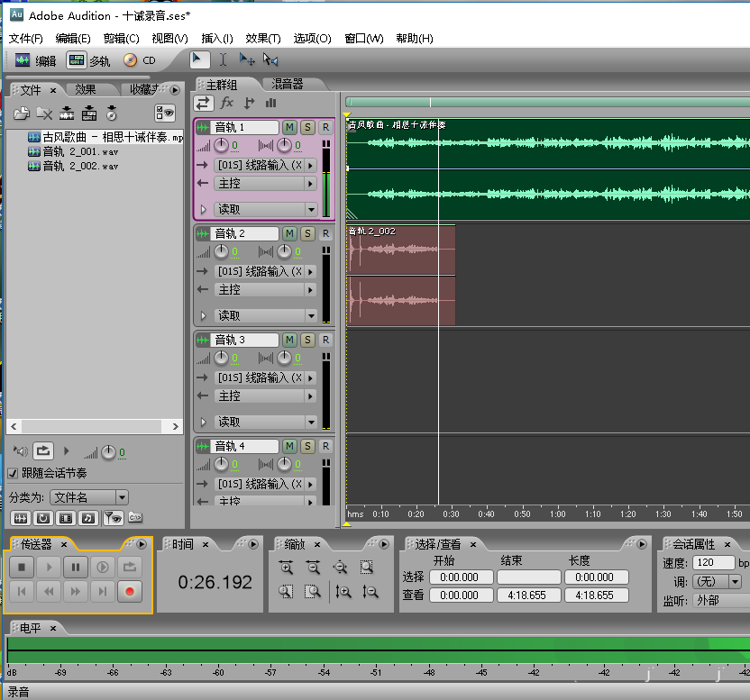
Task: Click the Pause button in transport
Action: click(x=76, y=567)
